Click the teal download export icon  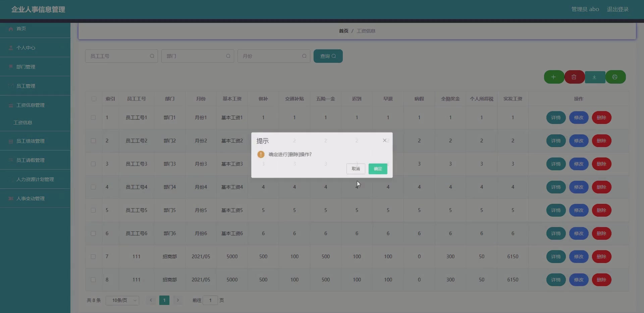tap(595, 77)
